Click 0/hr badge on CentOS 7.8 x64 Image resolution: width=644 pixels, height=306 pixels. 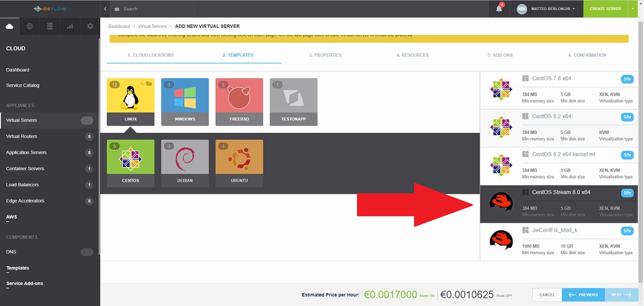627,79
